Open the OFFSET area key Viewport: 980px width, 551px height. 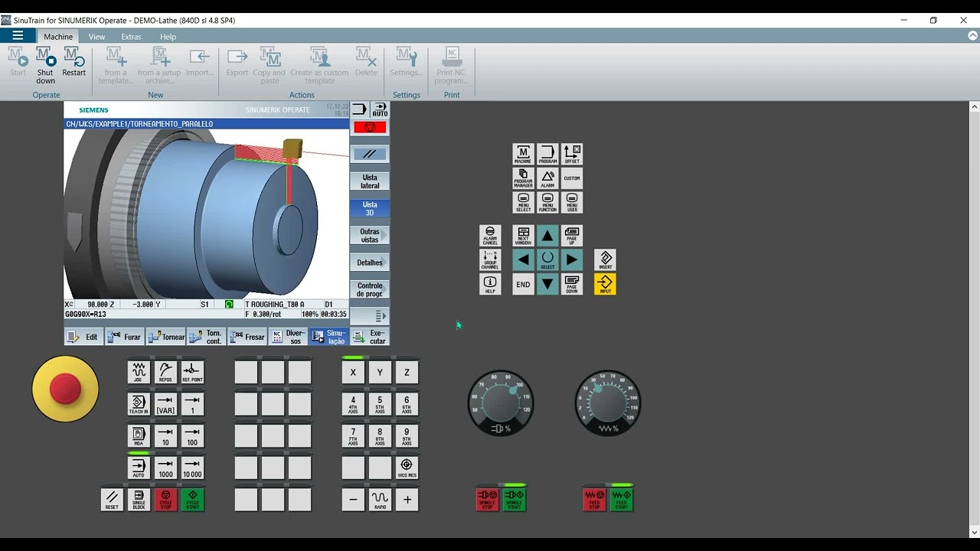(x=572, y=154)
